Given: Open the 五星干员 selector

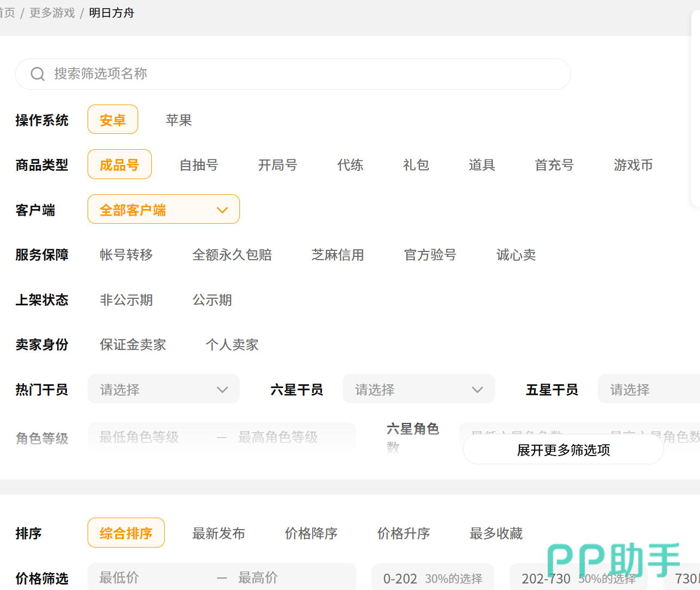Looking at the screenshot, I should 647,389.
